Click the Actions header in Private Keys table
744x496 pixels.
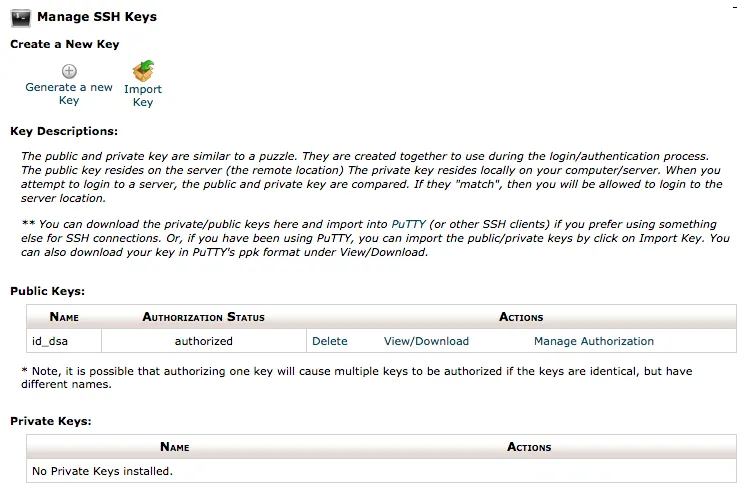pos(529,447)
